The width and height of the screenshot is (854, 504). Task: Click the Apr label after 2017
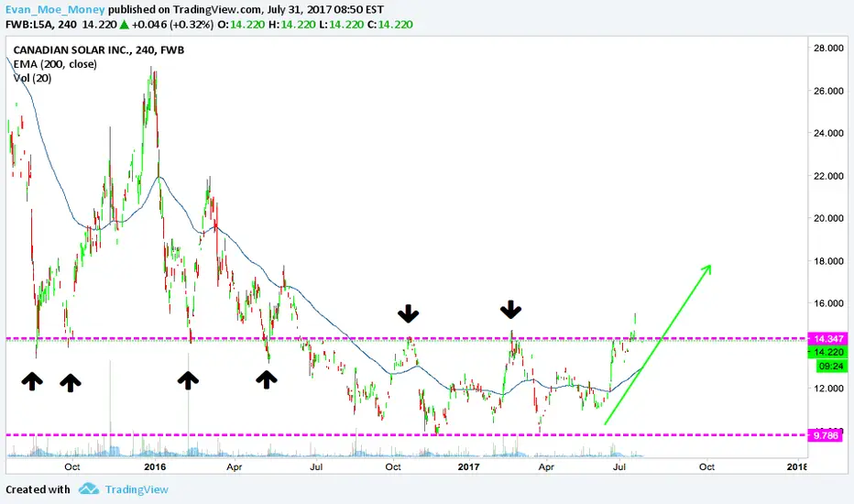546,467
